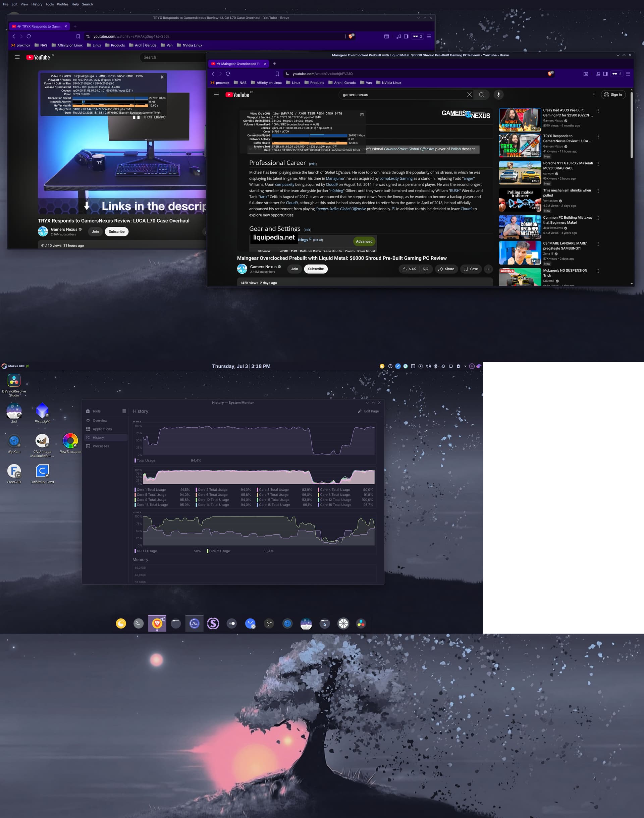Click Sign in button on YouTube

[613, 95]
